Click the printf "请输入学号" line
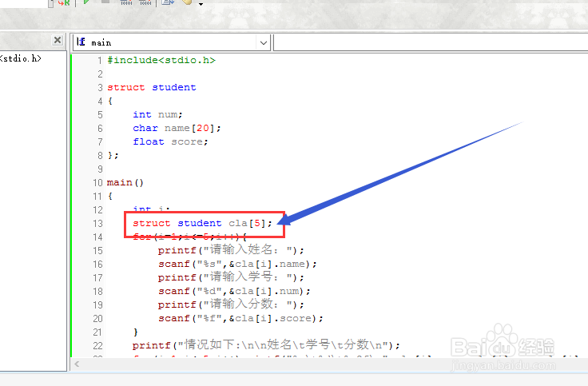The image size is (588, 386). (x=231, y=277)
